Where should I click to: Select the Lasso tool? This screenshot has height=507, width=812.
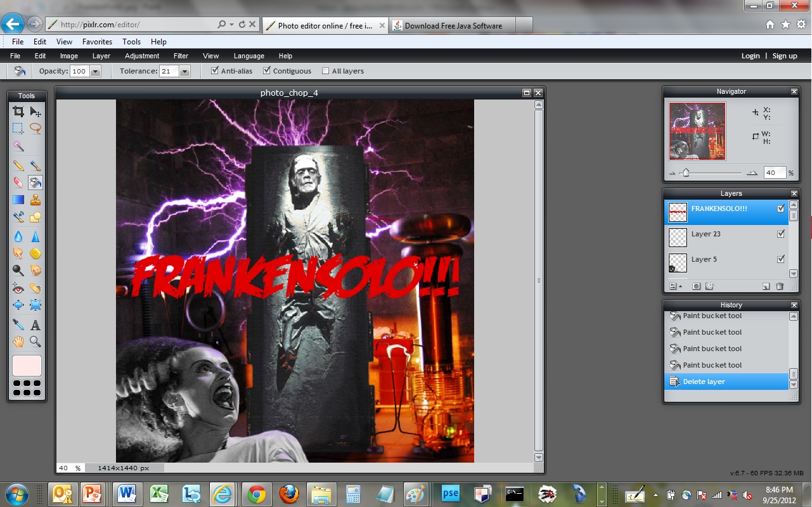[x=35, y=128]
